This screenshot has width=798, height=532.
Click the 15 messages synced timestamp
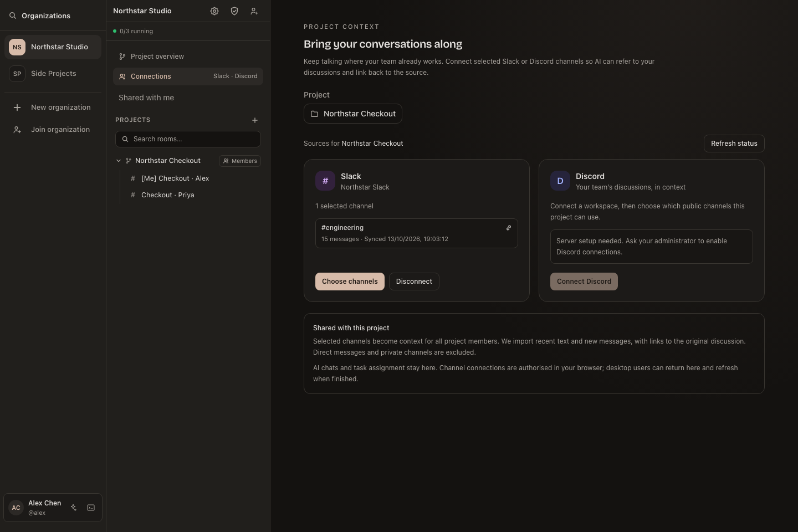385,239
